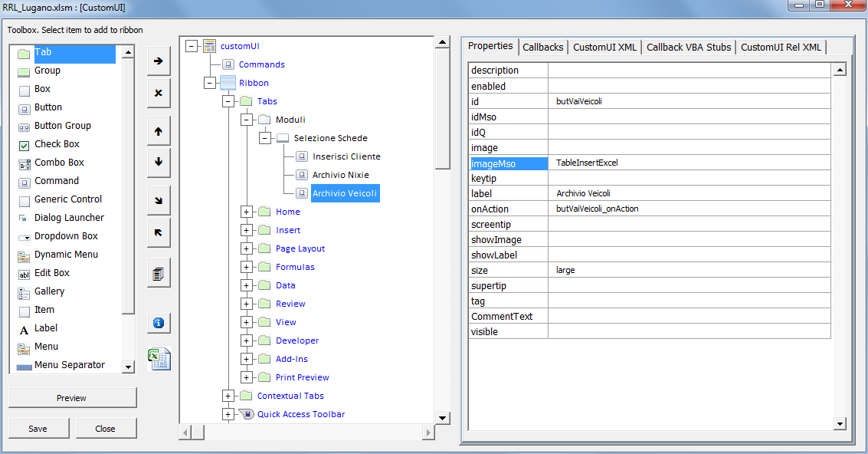
Task: Select the Button Group toolbox icon
Action: pyautogui.click(x=24, y=127)
